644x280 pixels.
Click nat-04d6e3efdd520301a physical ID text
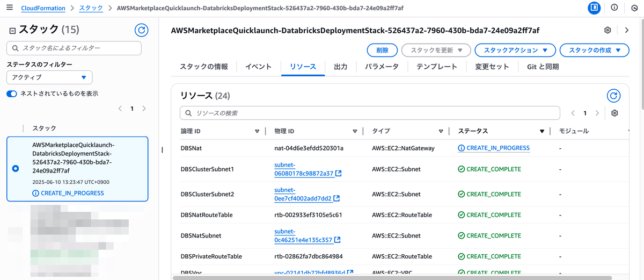tap(309, 148)
